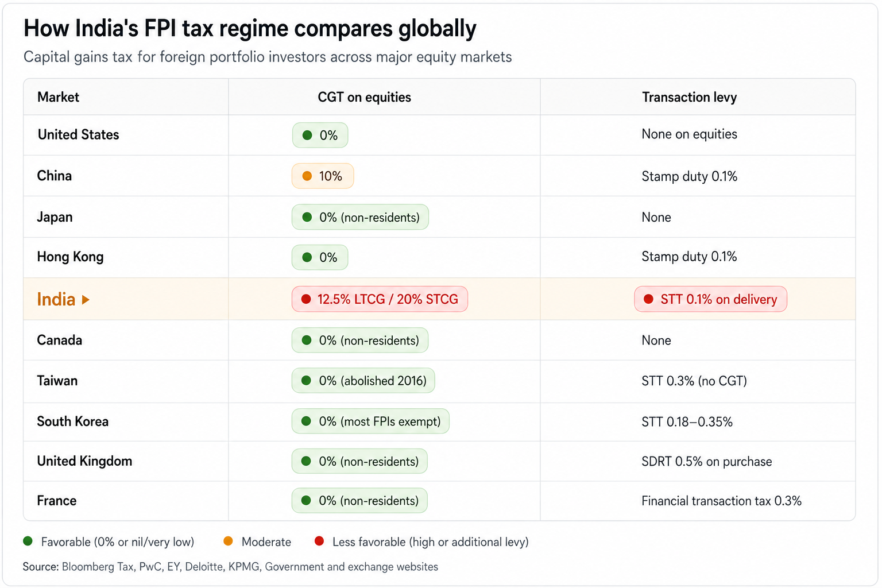This screenshot has width=882, height=588.
Task: Select the Market column header
Action: [x=58, y=97]
